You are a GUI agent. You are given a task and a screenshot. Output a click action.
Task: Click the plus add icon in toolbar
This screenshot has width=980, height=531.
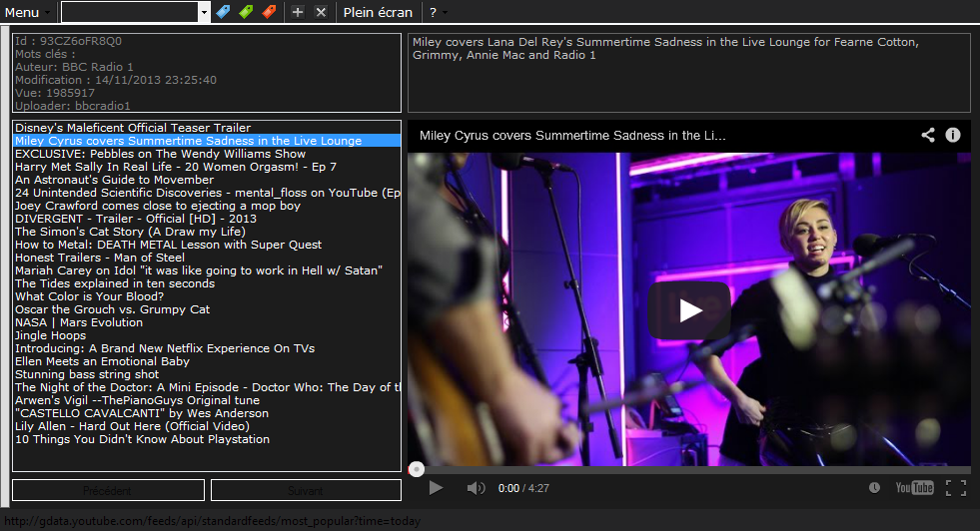point(298,12)
